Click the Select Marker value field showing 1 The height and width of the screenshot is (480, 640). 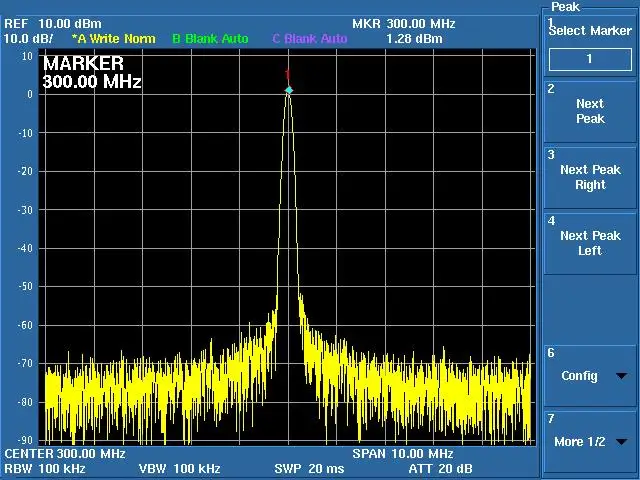tap(590, 59)
